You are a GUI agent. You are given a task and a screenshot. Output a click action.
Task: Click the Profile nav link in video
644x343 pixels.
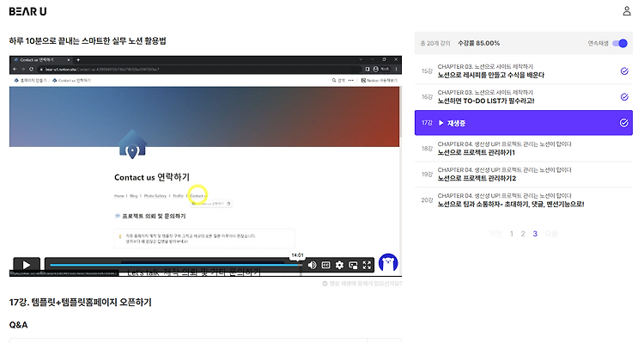coord(179,196)
